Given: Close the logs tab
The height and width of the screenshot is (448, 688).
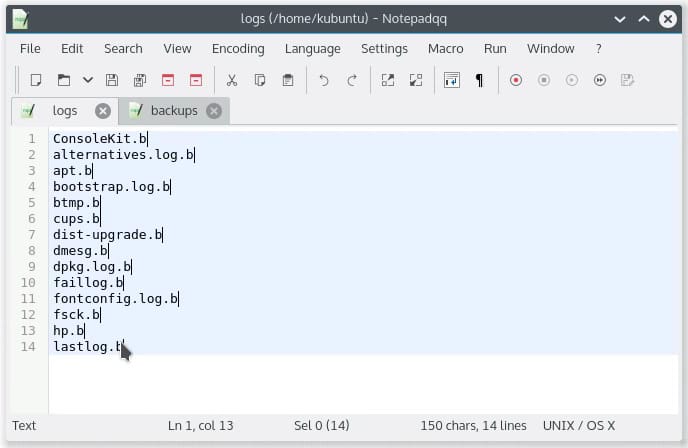Looking at the screenshot, I should point(103,111).
